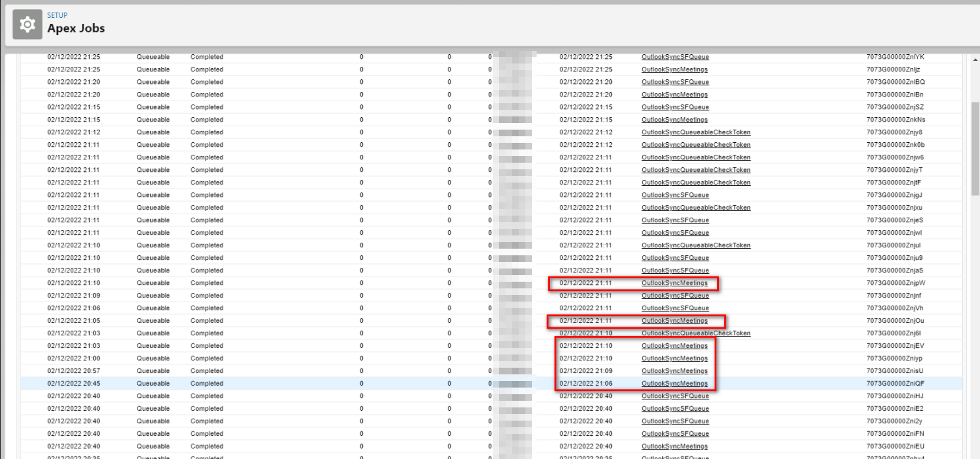Image resolution: width=980 pixels, height=459 pixels.
Task: Click Completed status in row 7073G00000ZniQF
Action: (x=207, y=384)
